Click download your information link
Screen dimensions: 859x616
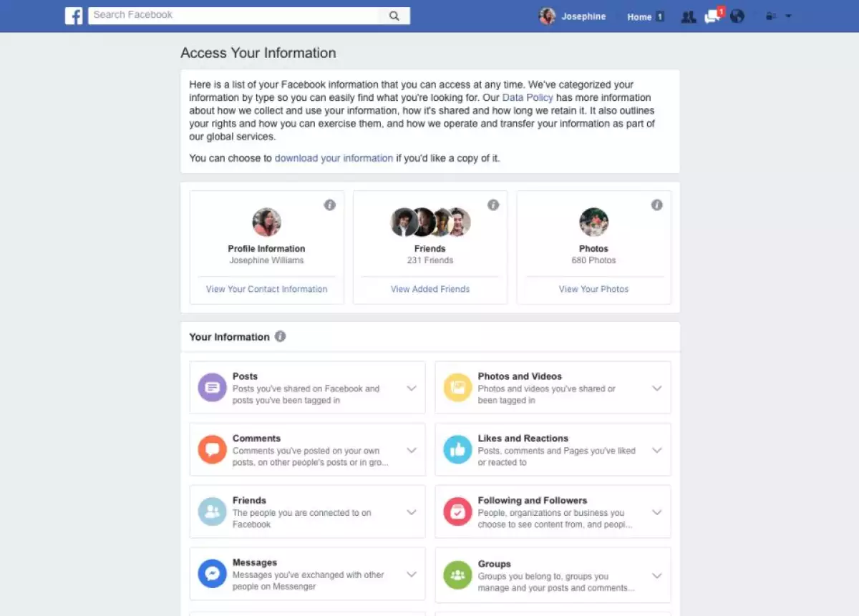[334, 158]
